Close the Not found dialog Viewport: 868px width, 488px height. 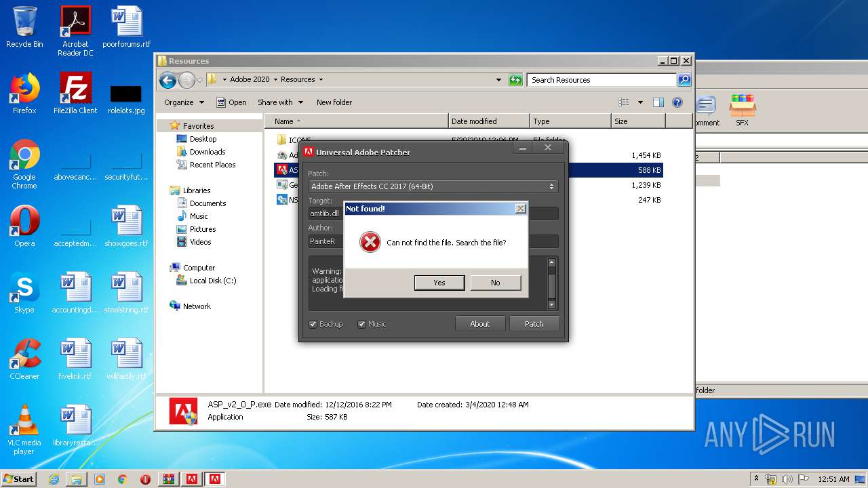[520, 209]
